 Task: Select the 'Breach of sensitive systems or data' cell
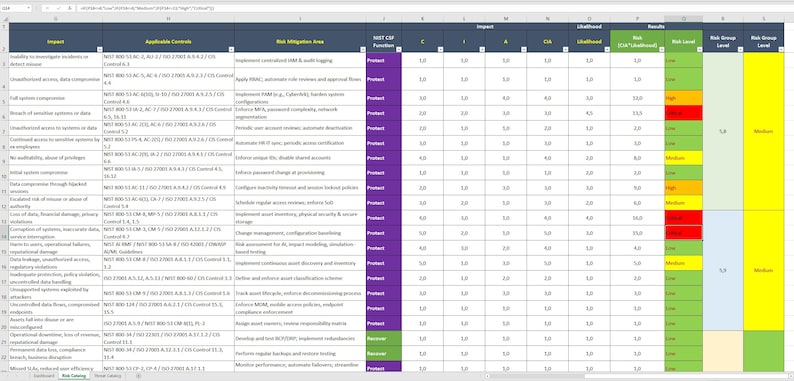(56, 113)
